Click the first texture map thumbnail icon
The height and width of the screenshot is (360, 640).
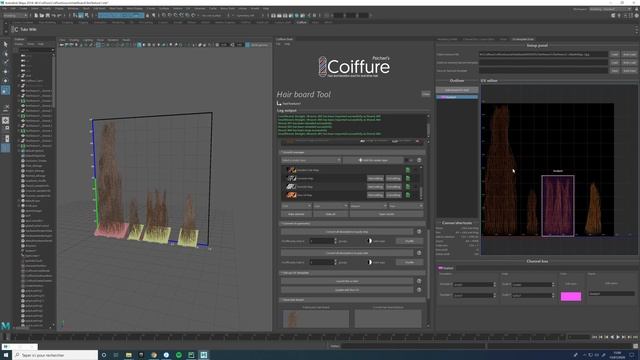(291, 170)
